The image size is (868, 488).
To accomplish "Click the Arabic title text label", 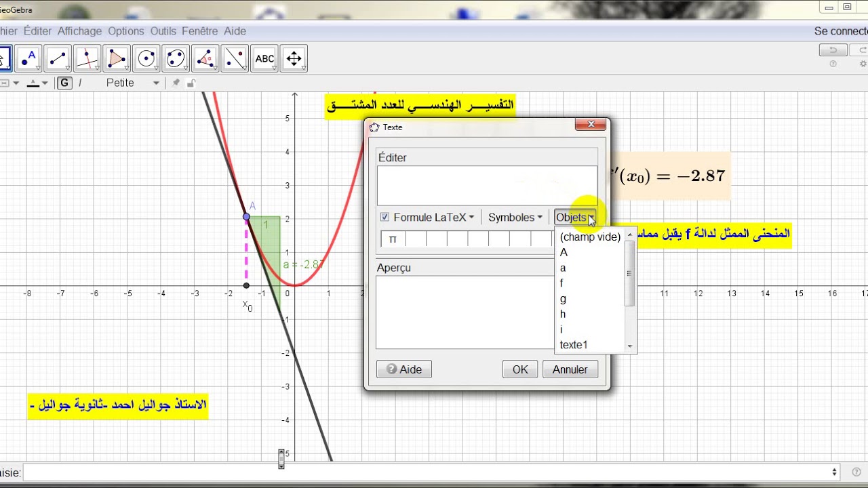I will (x=420, y=106).
